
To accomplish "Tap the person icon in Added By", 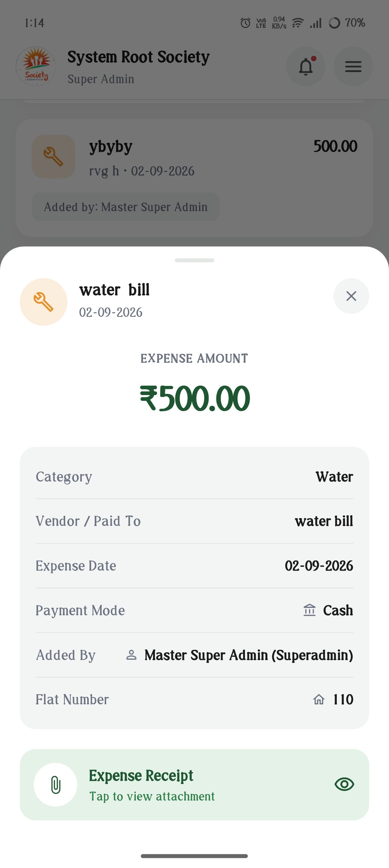I will [x=131, y=655].
